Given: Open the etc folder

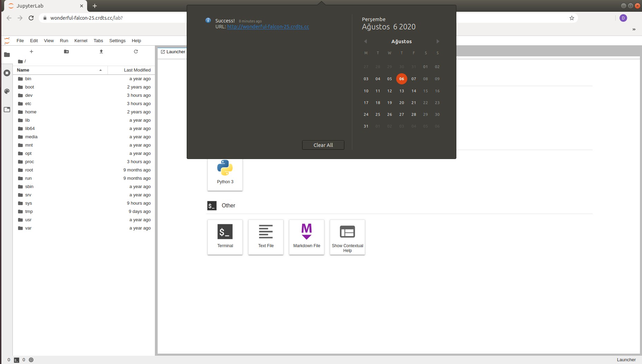Looking at the screenshot, I should (84, 104).
